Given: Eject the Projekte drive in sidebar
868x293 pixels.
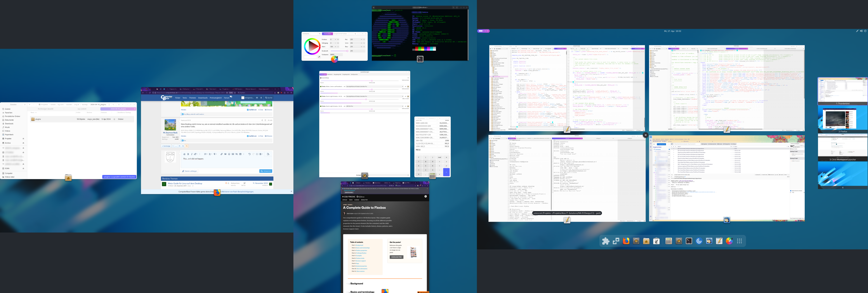Looking at the screenshot, I should click(23, 138).
